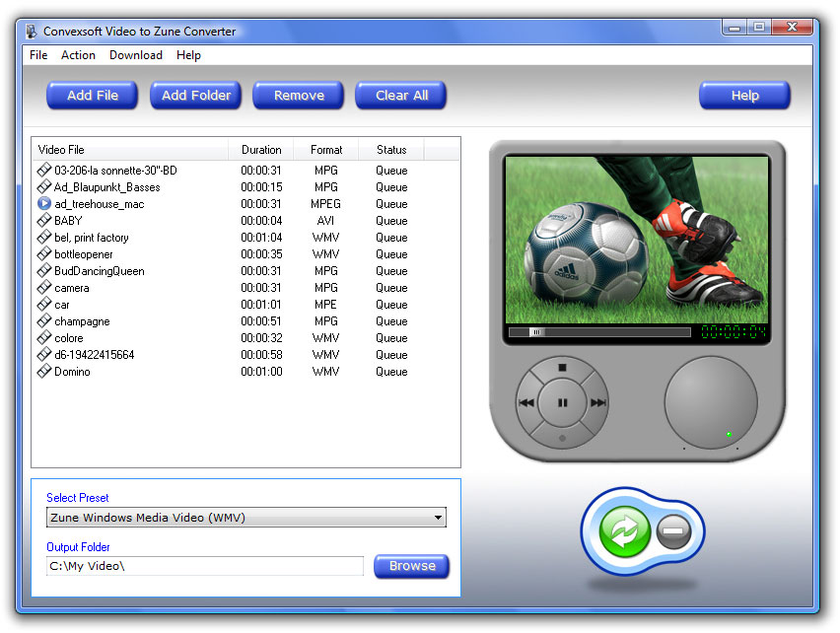This screenshot has width=840, height=633.
Task: Open the Action menu
Action: pos(78,55)
